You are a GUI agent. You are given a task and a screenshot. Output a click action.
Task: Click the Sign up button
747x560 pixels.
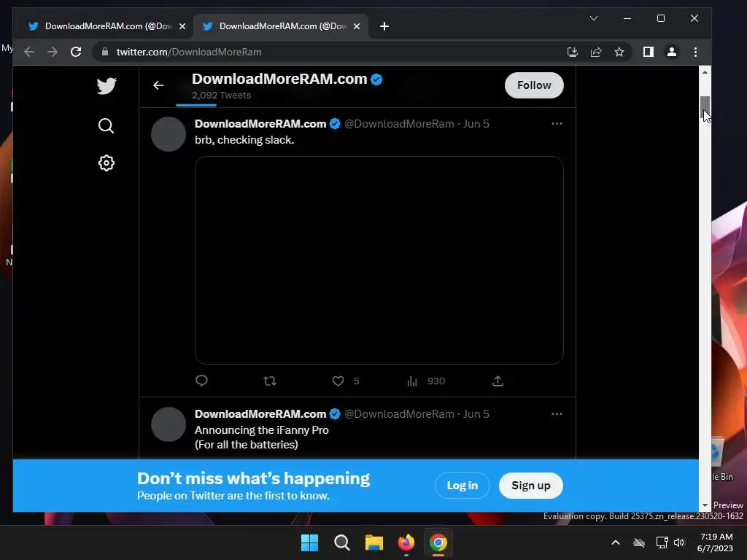tap(531, 486)
